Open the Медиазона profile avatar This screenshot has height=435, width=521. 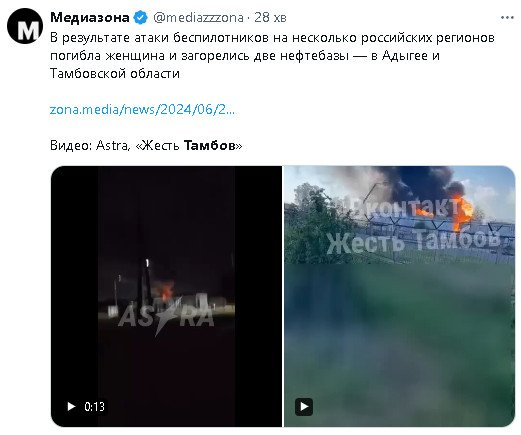[25, 26]
